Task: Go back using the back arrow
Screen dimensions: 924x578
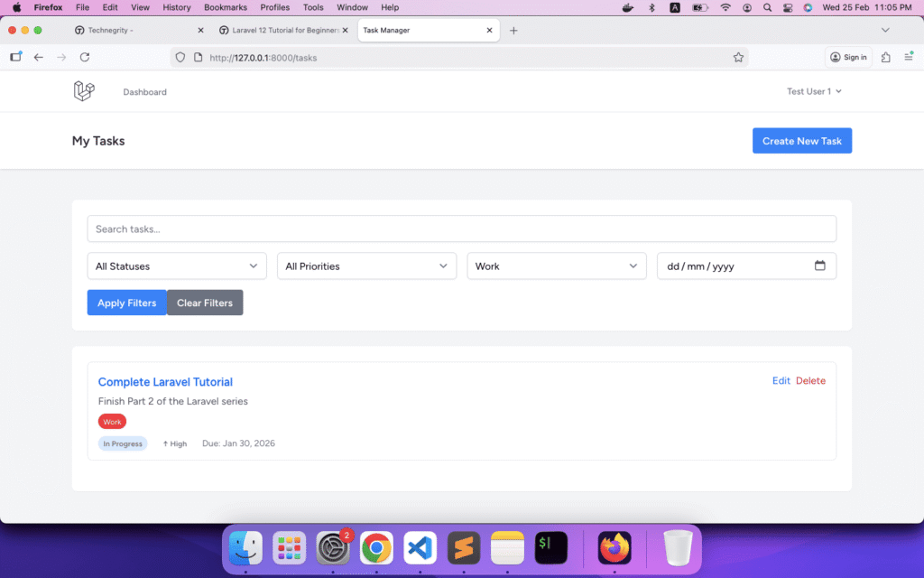Action: coord(38,57)
